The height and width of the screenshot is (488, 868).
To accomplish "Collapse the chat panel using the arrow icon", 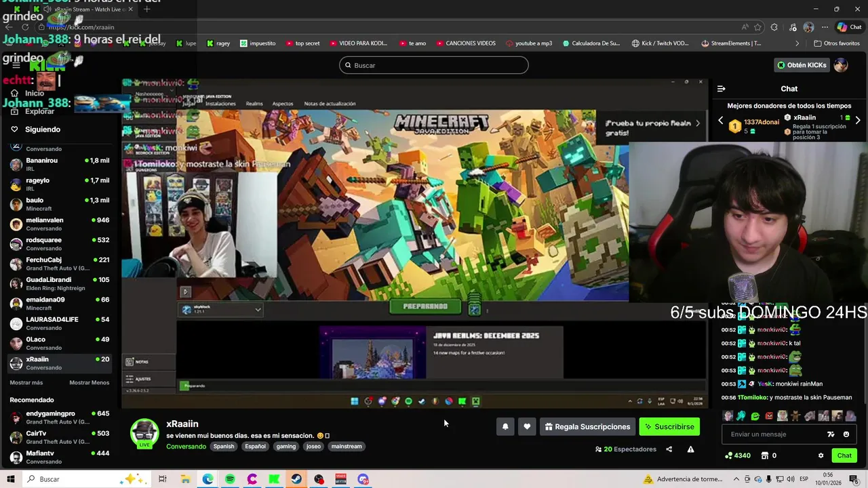I will pyautogui.click(x=721, y=89).
